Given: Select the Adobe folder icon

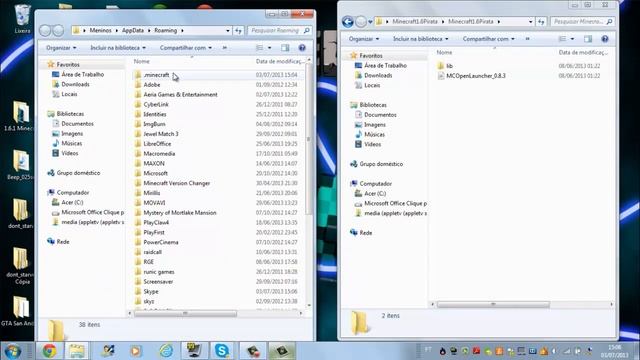Looking at the screenshot, I should (138, 85).
